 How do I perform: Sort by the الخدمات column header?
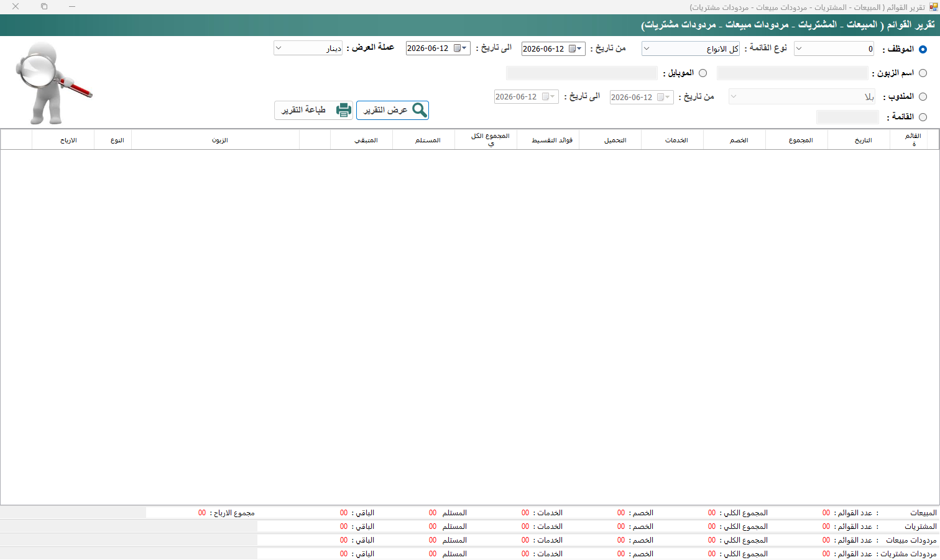(x=673, y=140)
